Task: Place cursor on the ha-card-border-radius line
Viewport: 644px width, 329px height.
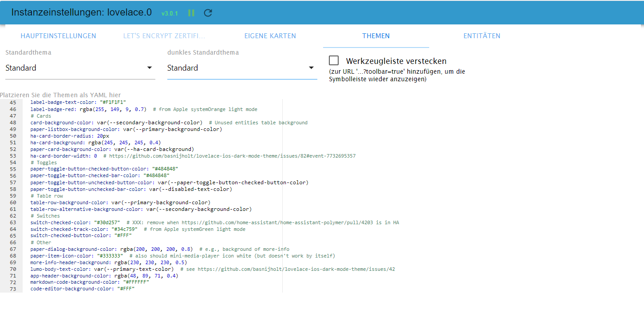Action: pyautogui.click(x=70, y=136)
